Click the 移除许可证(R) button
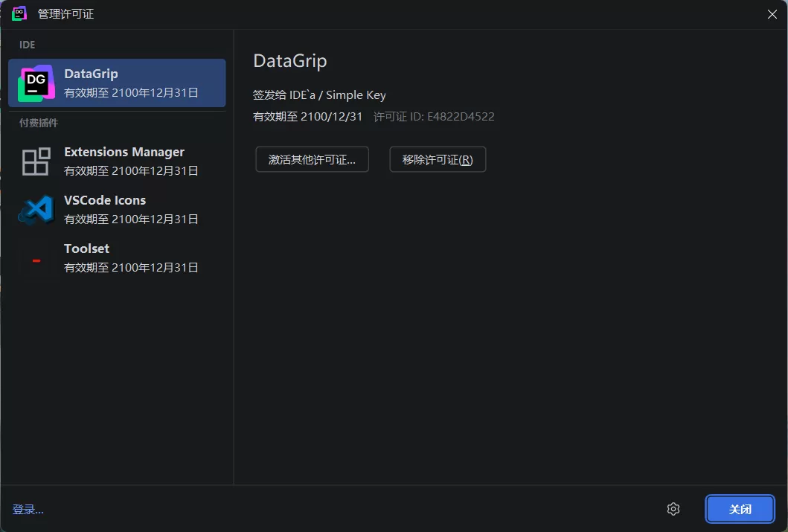The height and width of the screenshot is (532, 788). [x=438, y=159]
